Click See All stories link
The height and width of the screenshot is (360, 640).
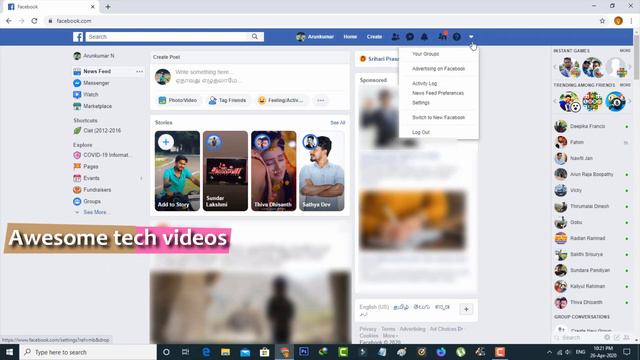(338, 123)
